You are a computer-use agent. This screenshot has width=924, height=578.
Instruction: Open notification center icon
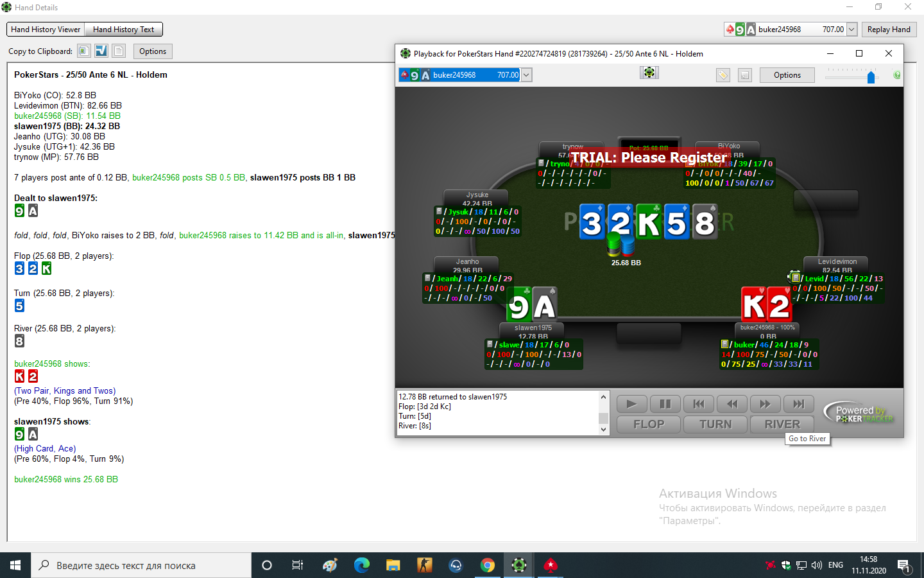pos(903,566)
